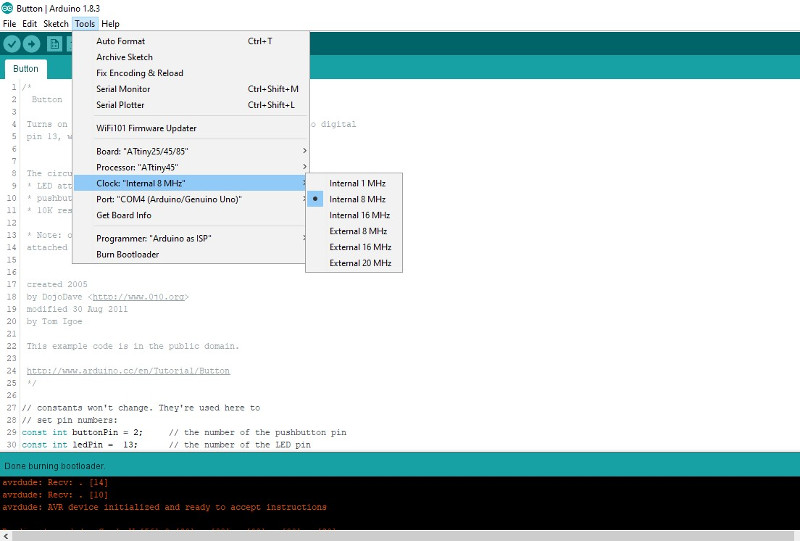Click the scrollbar left arrow
Viewport: 800px width, 541px height.
[5, 535]
